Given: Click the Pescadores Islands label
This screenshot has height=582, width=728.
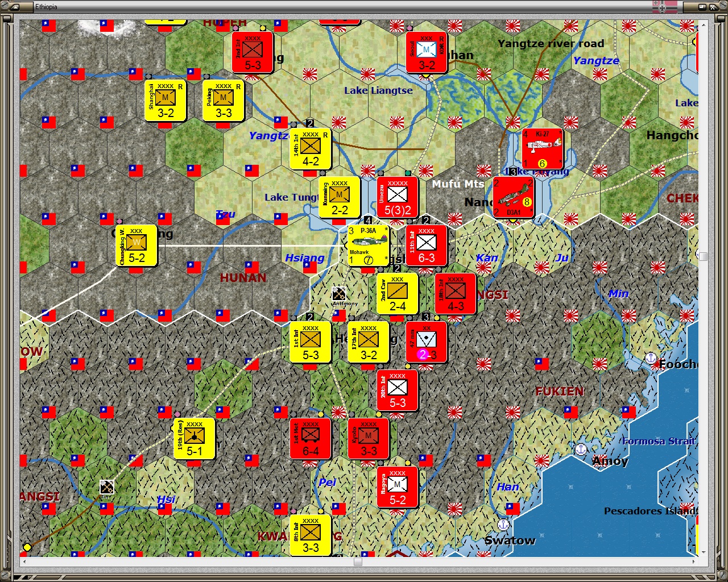Looking at the screenshot, I should [x=651, y=511].
